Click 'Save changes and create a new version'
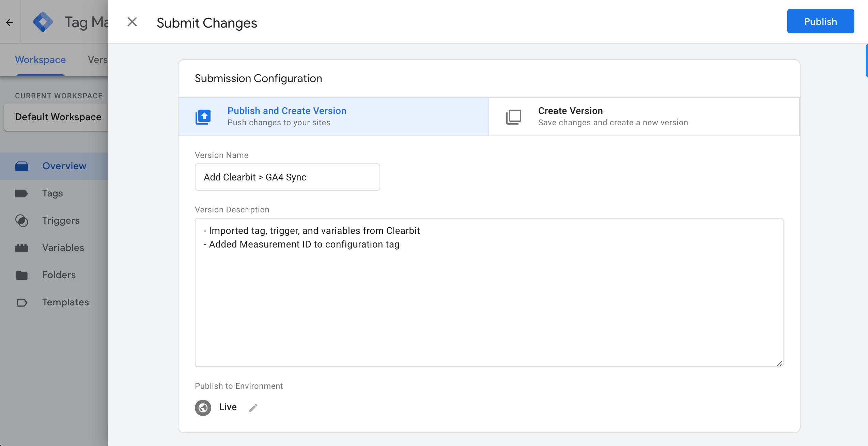Screen dimensions: 868x446 [613, 123]
